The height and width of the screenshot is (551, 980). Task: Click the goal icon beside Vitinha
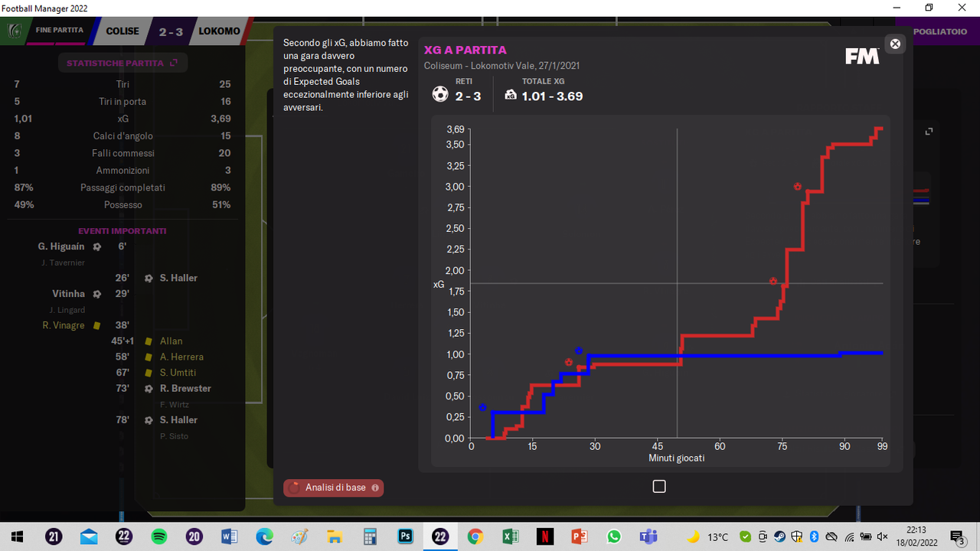(x=97, y=294)
